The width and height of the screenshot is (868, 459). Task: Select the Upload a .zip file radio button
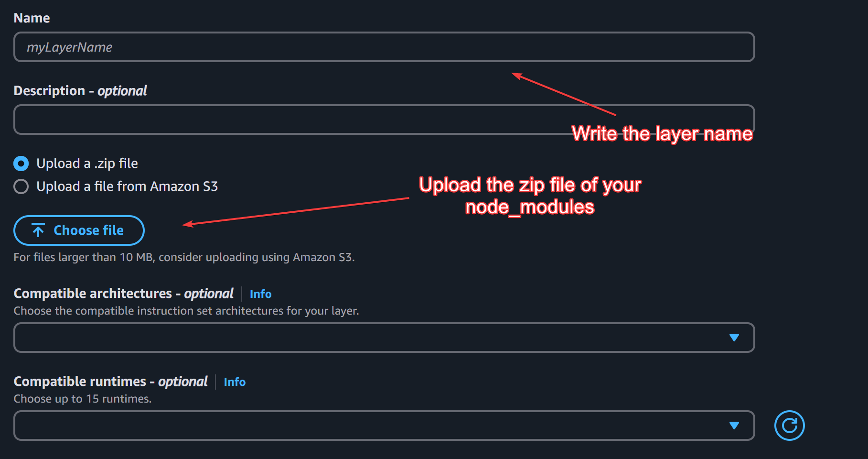tap(21, 164)
